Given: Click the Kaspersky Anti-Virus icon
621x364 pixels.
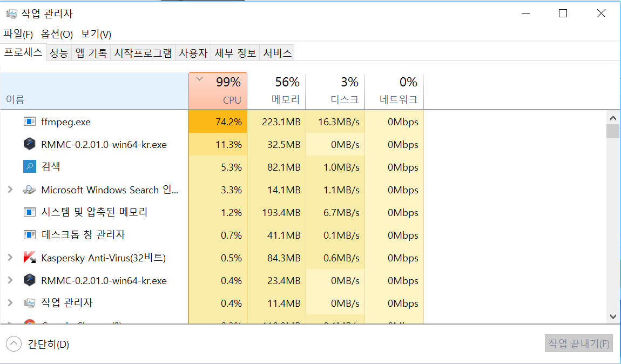Looking at the screenshot, I should tap(30, 258).
